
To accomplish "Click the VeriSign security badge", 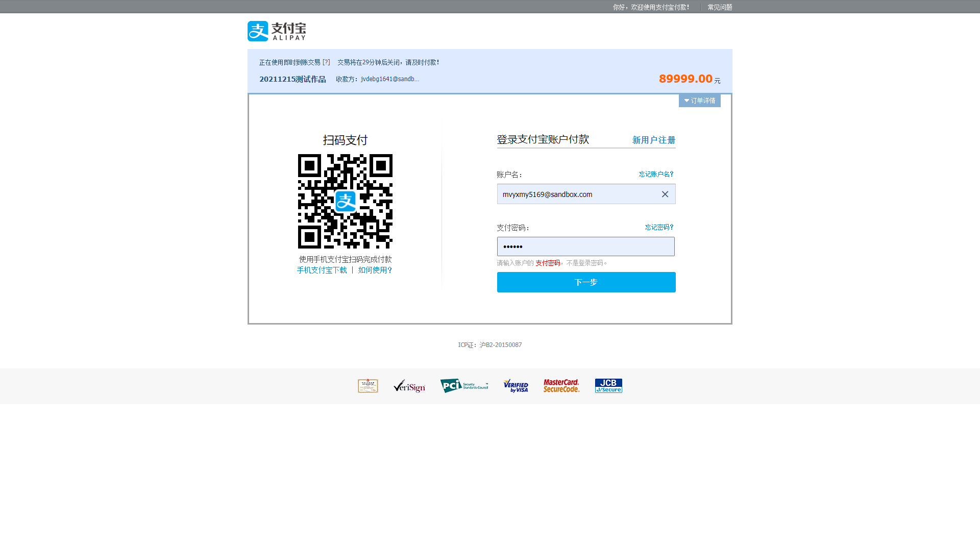I will [x=409, y=386].
